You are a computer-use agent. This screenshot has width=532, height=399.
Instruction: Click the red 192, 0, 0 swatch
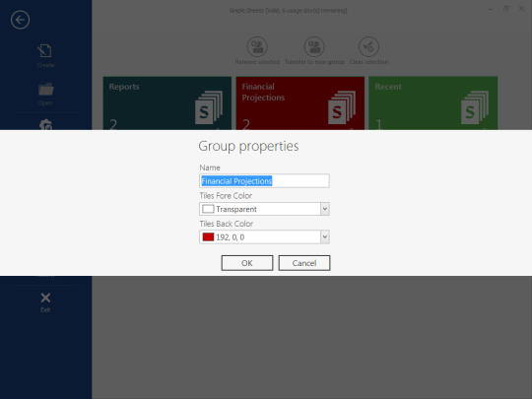(208, 236)
